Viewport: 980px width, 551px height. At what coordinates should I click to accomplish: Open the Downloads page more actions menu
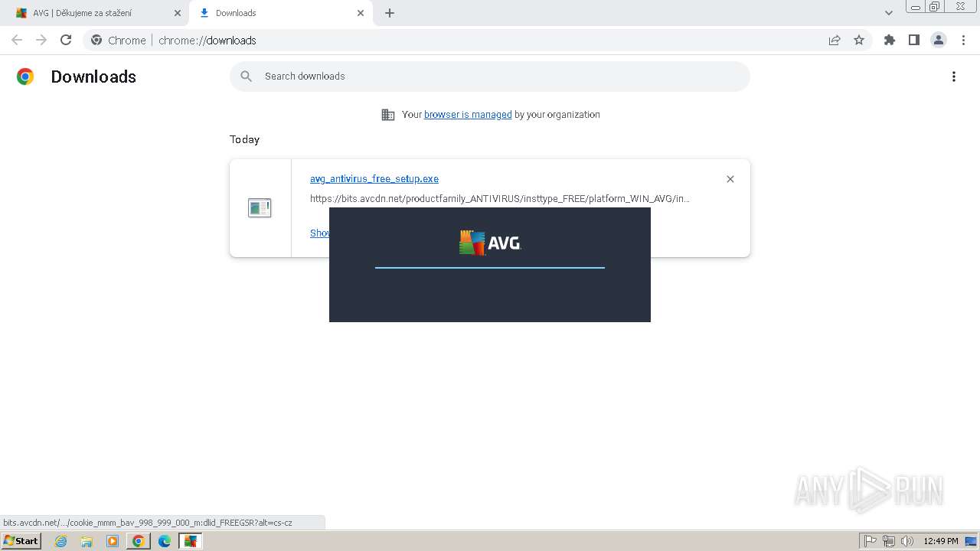(954, 77)
